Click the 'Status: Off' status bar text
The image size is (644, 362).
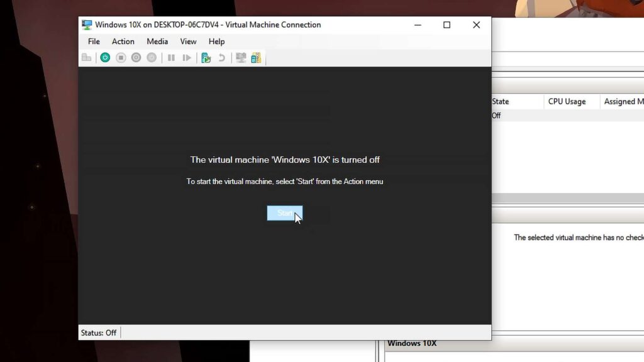tap(99, 333)
